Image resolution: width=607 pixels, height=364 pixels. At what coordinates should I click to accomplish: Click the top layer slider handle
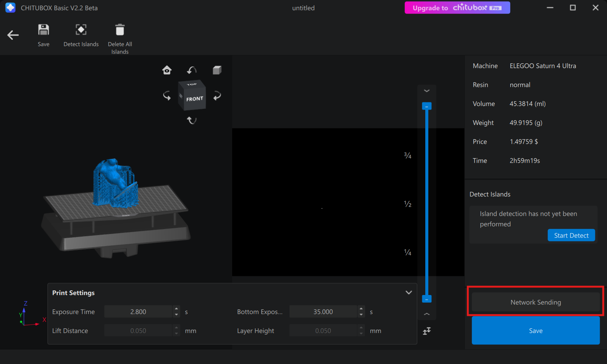[427, 106]
